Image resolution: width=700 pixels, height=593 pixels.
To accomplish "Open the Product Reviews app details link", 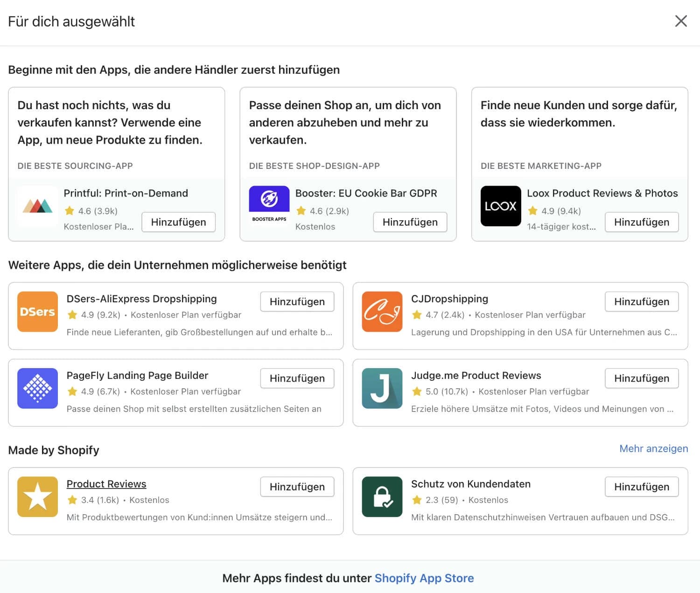I will (x=106, y=484).
